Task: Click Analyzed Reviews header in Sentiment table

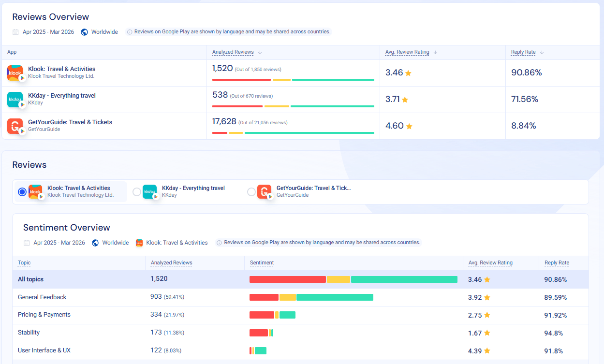Action: coord(172,263)
